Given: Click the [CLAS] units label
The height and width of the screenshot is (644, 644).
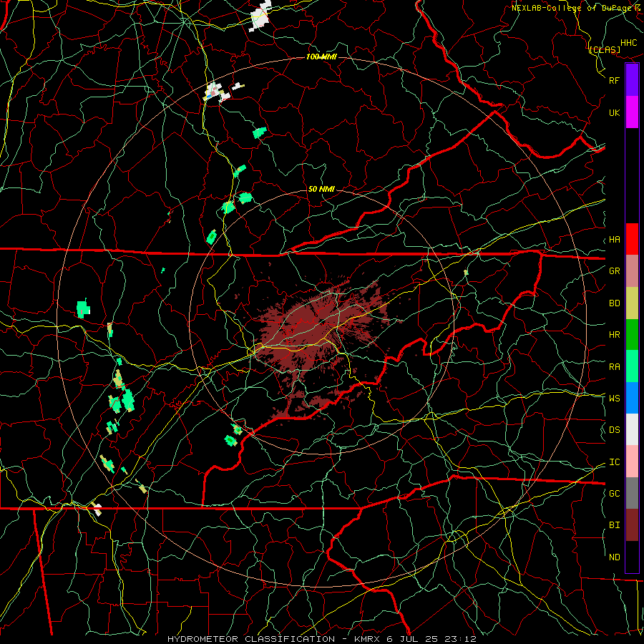Looking at the screenshot, I should pyautogui.click(x=605, y=50).
